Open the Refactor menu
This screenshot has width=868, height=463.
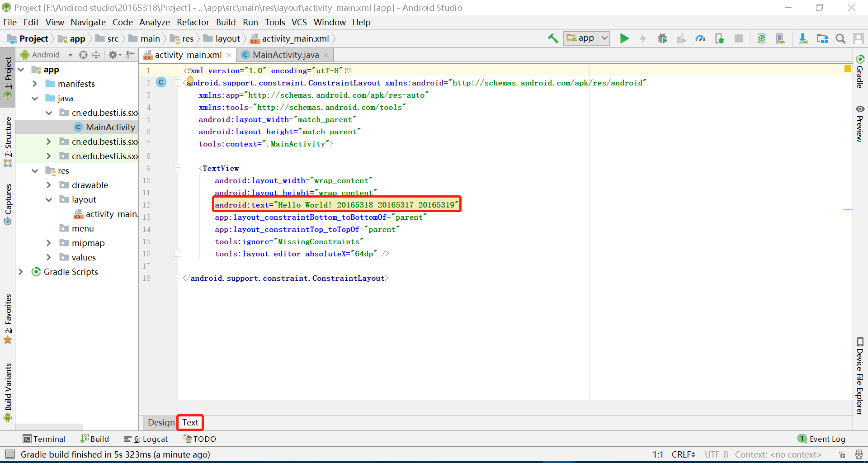click(x=193, y=22)
